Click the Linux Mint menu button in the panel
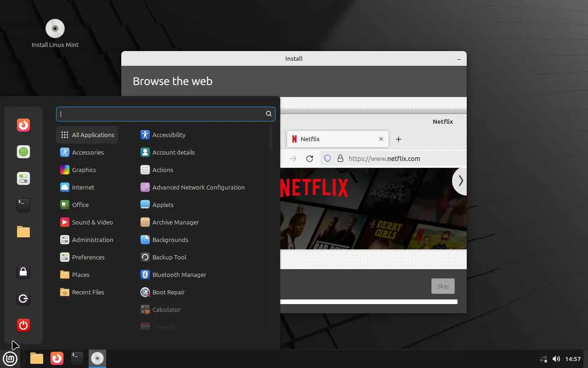This screenshot has height=368, width=588. 10,358
